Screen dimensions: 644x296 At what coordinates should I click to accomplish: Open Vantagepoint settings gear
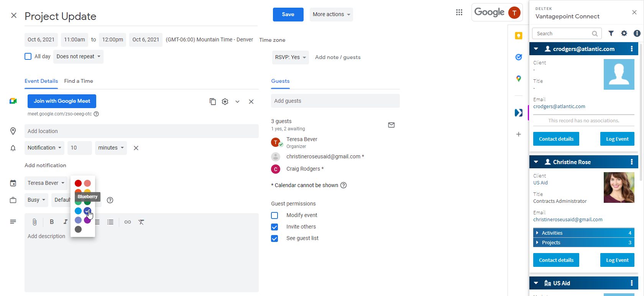pyautogui.click(x=624, y=33)
